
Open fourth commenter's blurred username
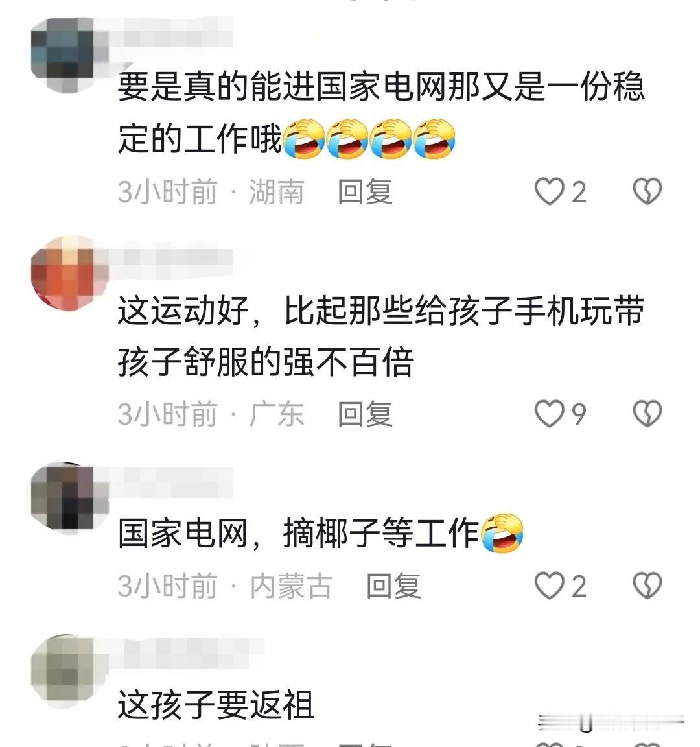tap(187, 652)
